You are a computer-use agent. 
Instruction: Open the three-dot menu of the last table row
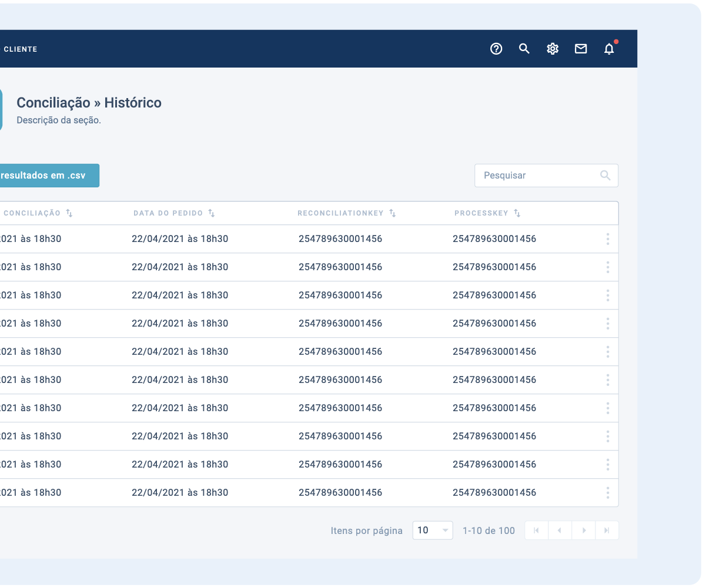click(x=607, y=493)
